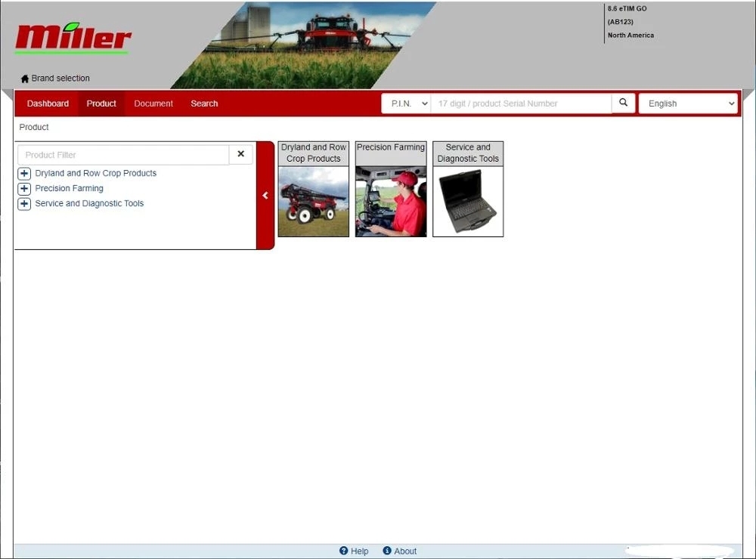Expand the Precision Farming tree item

[23, 188]
